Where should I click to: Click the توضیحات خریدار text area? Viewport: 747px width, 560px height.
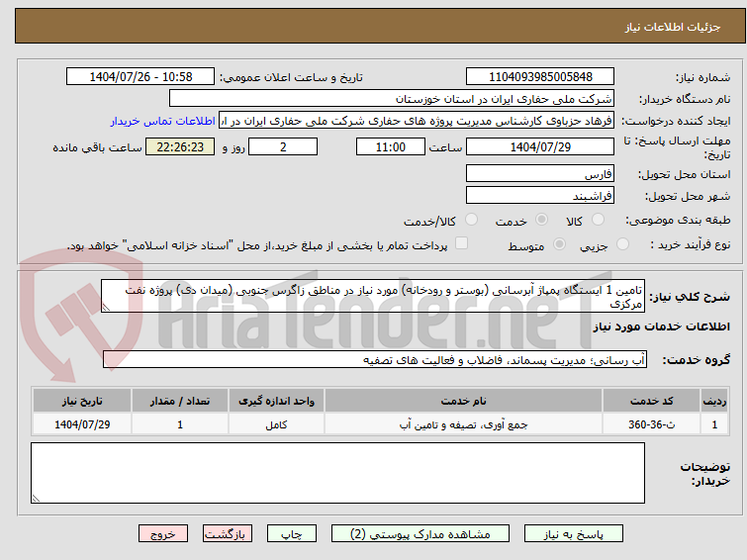coord(337,473)
